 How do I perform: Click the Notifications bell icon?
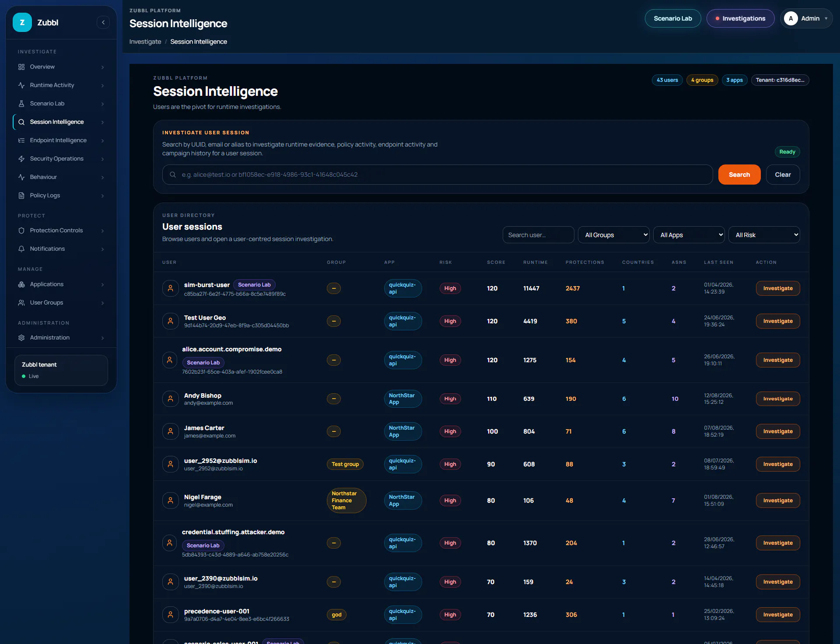tap(21, 249)
